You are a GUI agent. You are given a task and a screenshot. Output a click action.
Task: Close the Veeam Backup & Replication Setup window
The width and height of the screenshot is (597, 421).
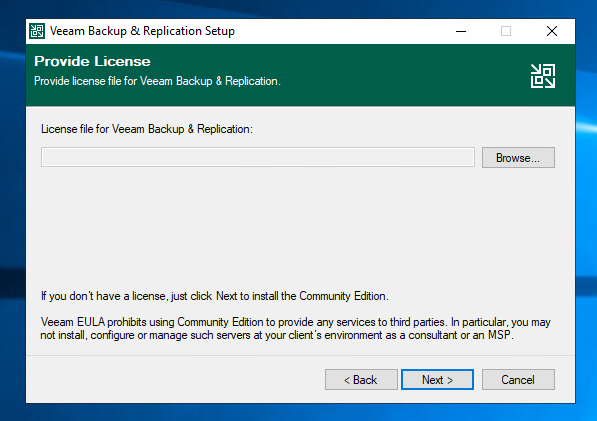(552, 31)
